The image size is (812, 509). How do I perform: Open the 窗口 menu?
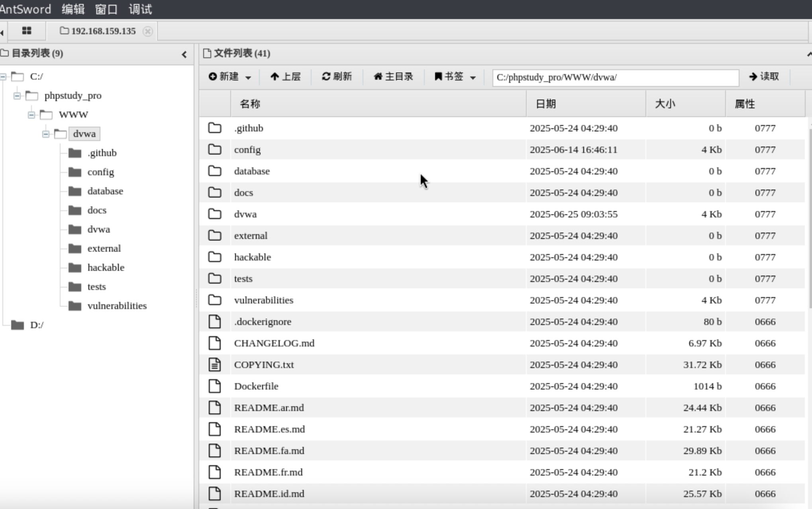(x=106, y=9)
